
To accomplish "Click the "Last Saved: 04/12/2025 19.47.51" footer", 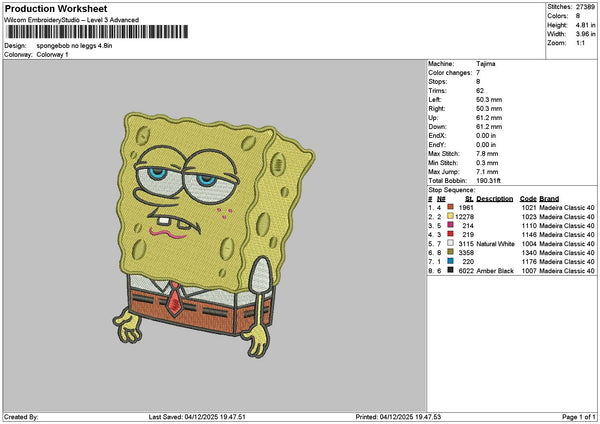I will 197,417.
